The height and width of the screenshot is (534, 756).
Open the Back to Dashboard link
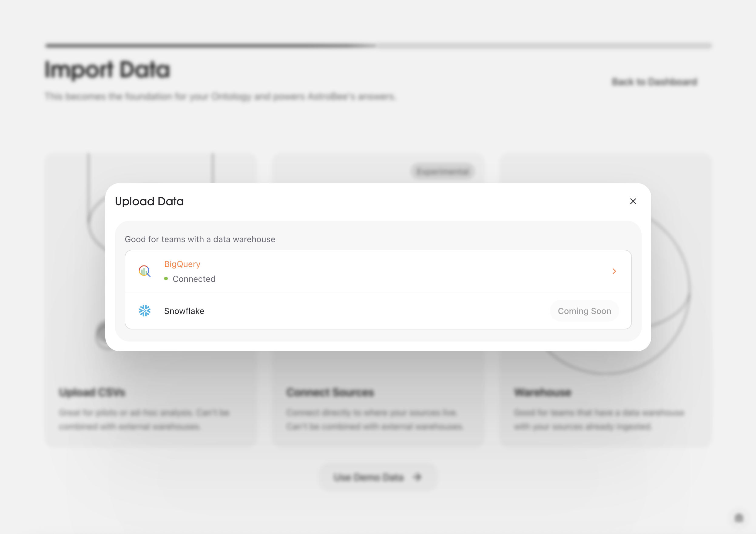tap(654, 82)
